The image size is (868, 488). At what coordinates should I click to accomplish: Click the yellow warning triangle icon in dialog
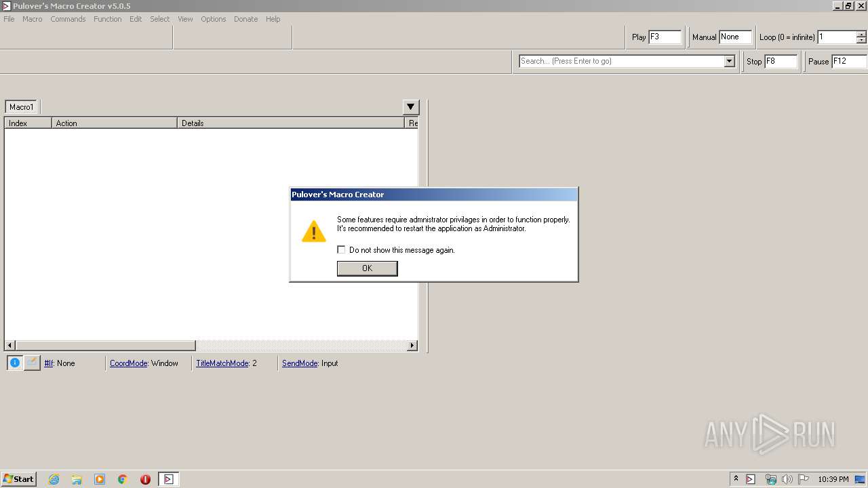point(313,230)
